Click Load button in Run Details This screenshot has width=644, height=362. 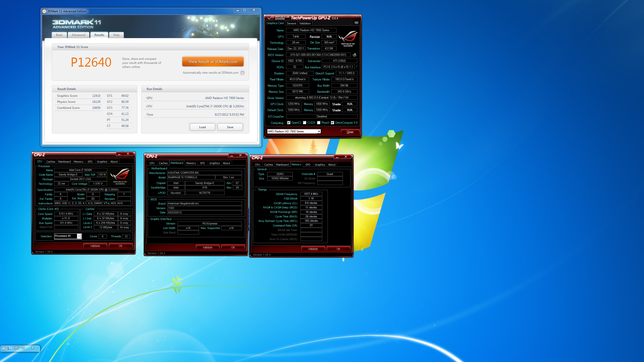point(202,127)
